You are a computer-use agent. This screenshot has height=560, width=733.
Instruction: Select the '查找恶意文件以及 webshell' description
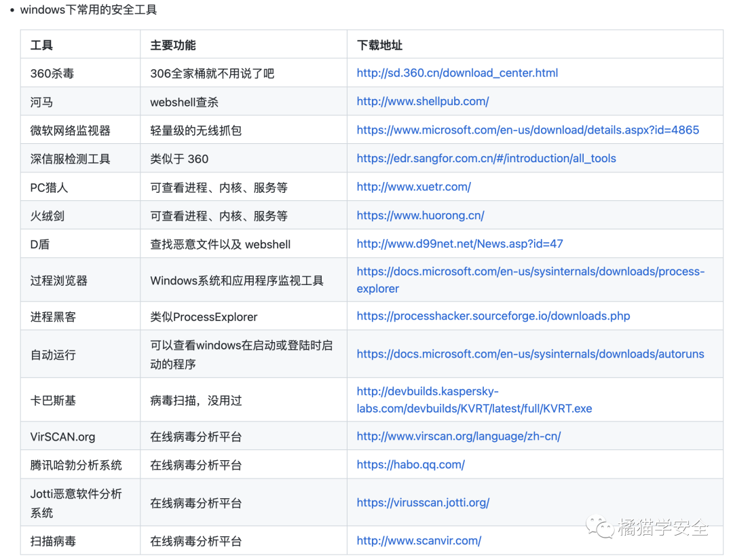click(x=220, y=244)
